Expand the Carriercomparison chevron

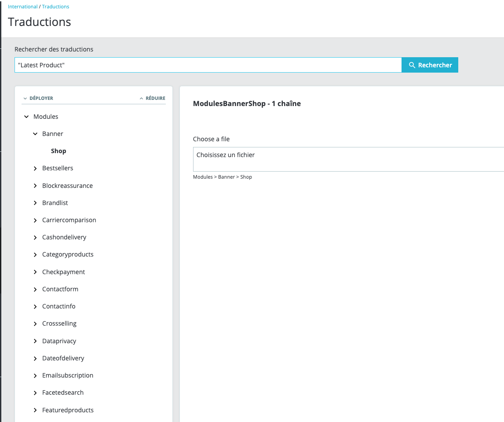pyautogui.click(x=35, y=220)
